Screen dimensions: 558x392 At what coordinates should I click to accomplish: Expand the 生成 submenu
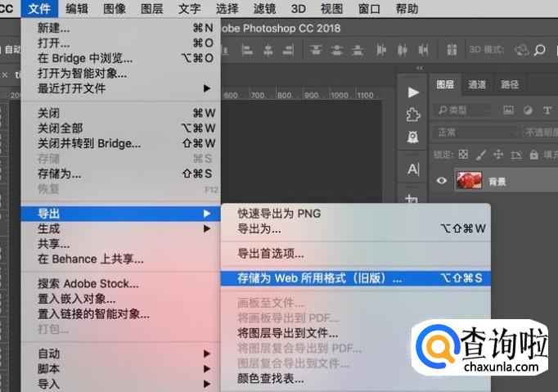[121, 228]
